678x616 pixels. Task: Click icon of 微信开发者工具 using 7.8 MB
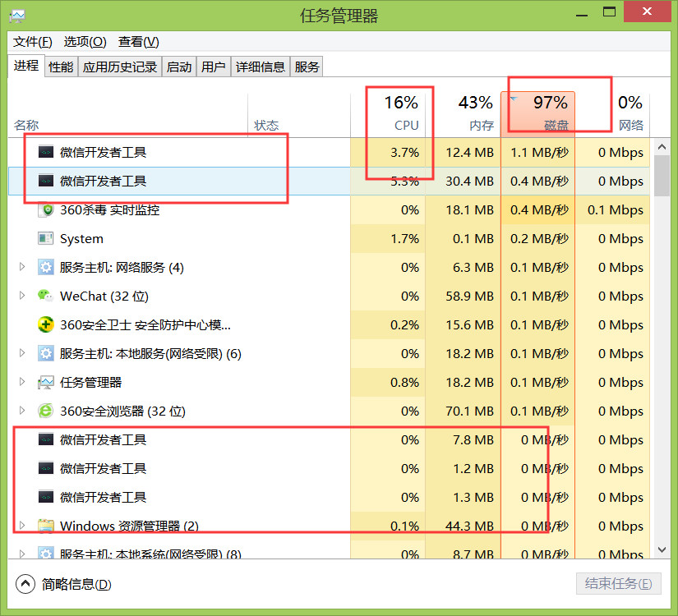(x=46, y=440)
